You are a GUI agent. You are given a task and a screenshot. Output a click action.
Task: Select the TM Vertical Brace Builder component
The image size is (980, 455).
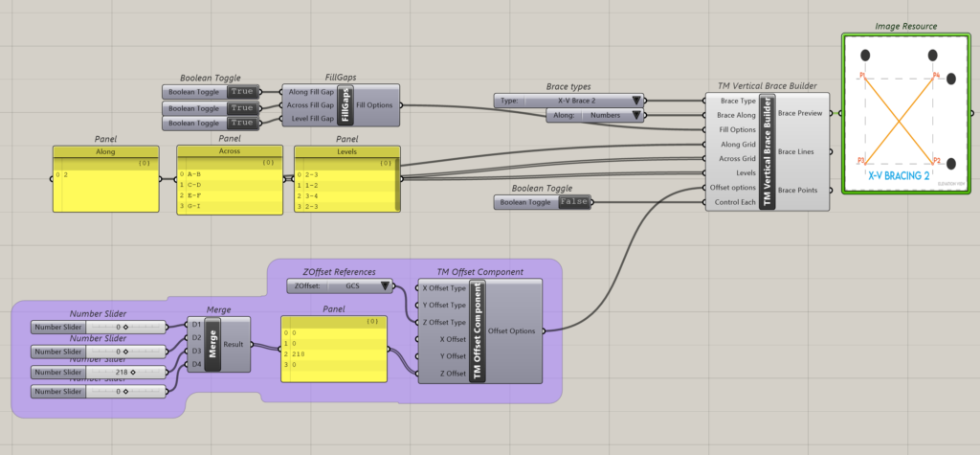click(x=767, y=151)
